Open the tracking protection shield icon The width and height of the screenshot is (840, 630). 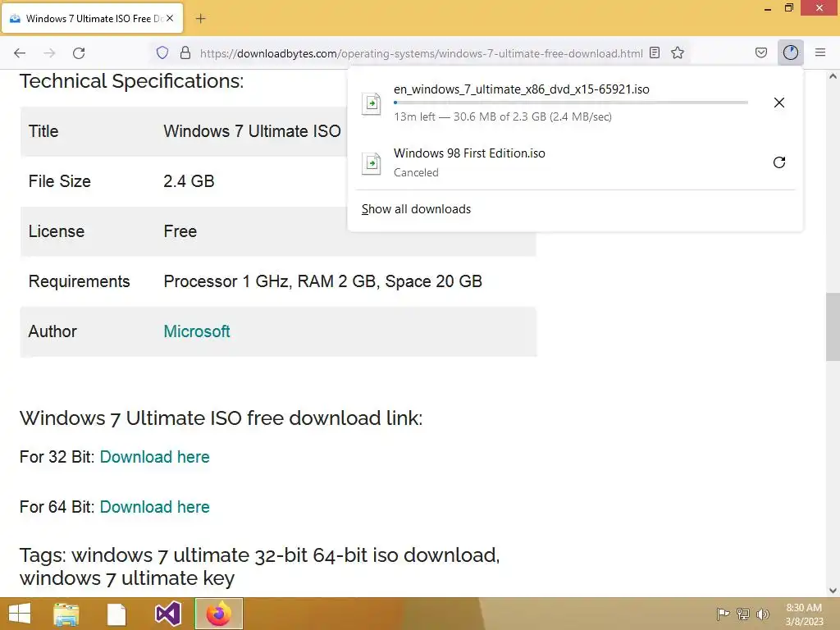[162, 52]
